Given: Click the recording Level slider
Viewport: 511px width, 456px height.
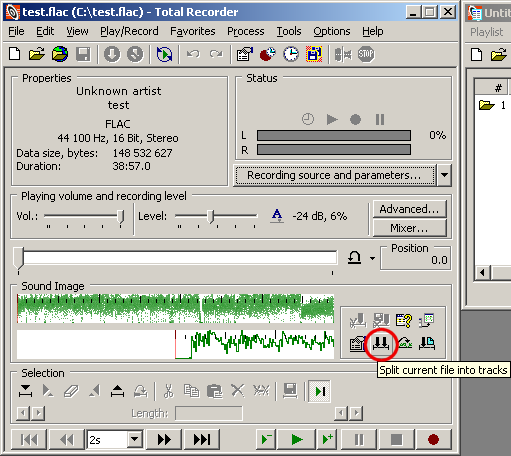Looking at the screenshot, I should tap(216, 217).
